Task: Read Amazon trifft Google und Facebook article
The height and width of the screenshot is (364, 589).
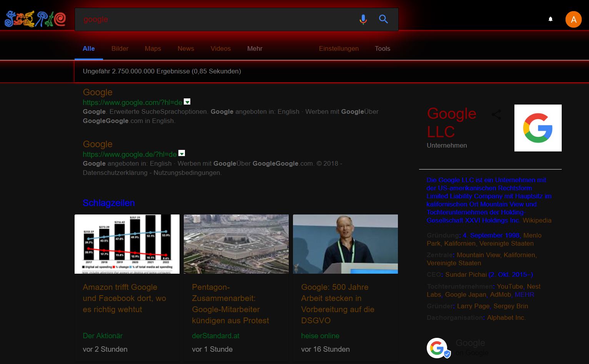Action: pyautogui.click(x=125, y=298)
